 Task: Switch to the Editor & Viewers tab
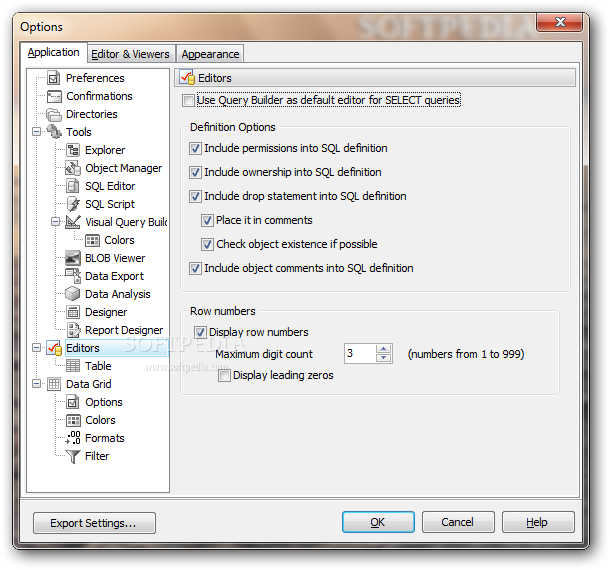point(131,54)
